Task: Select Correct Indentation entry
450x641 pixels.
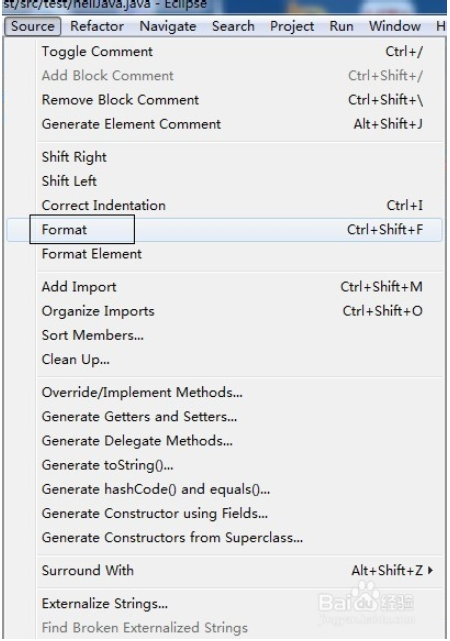Action: tap(225, 205)
